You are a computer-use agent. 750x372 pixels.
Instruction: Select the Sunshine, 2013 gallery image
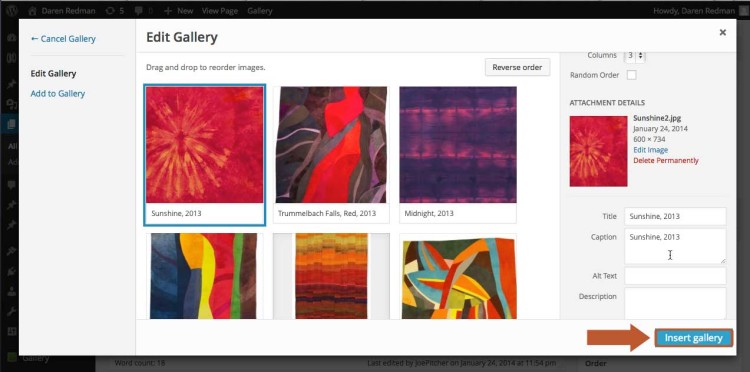(x=205, y=144)
